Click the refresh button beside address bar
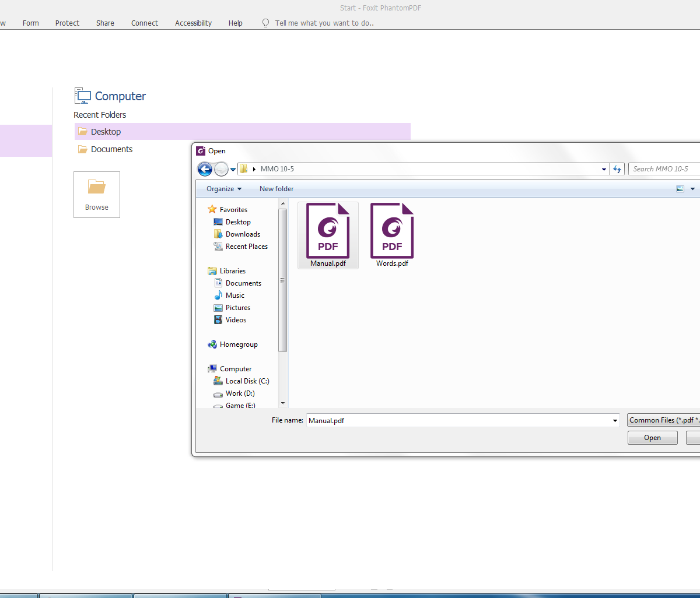This screenshot has height=598, width=700. click(x=617, y=169)
